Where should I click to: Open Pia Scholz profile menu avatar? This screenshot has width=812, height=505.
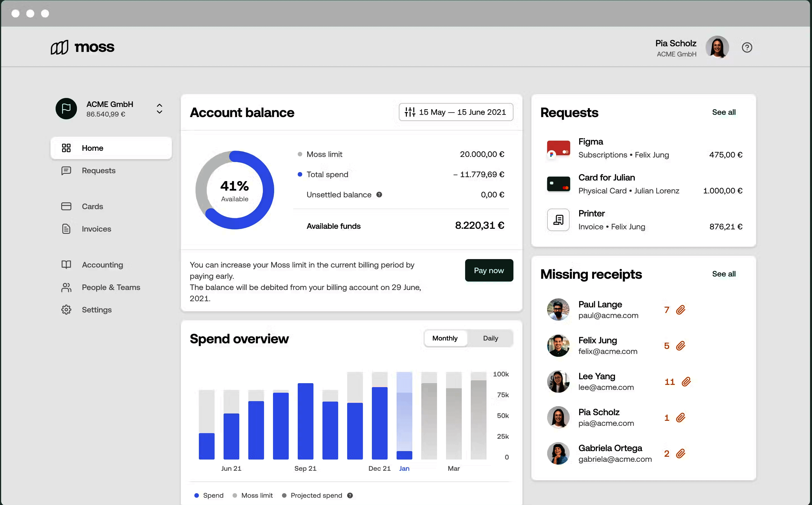(x=717, y=47)
